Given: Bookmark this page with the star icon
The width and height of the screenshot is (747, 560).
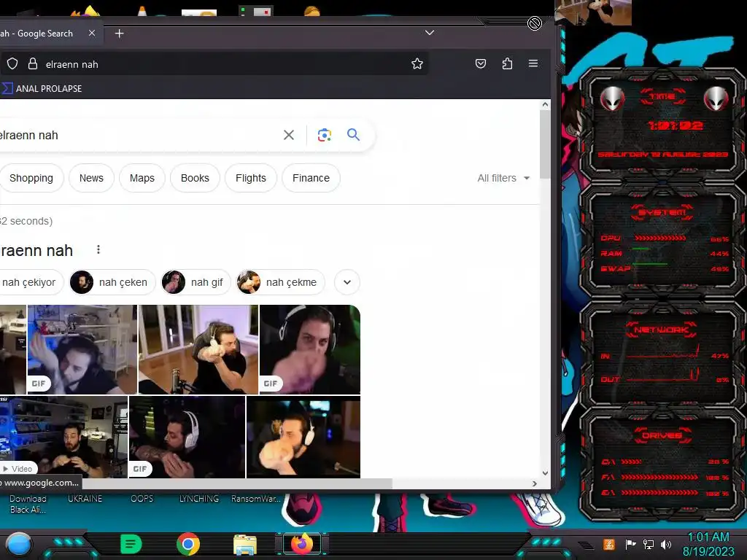Looking at the screenshot, I should [417, 64].
